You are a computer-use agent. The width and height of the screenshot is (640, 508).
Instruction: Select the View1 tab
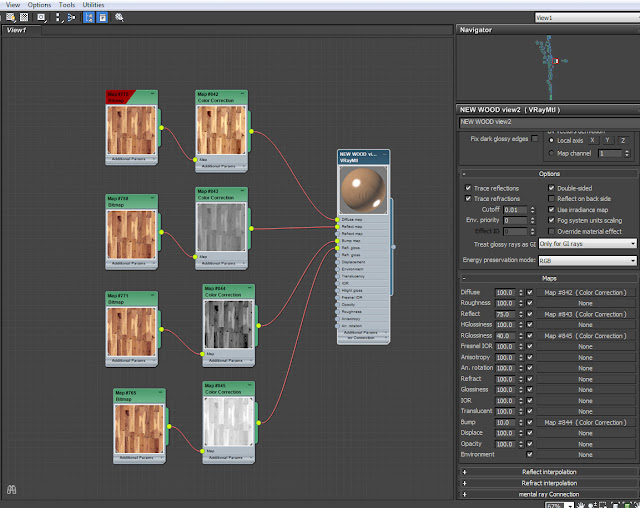[22, 30]
